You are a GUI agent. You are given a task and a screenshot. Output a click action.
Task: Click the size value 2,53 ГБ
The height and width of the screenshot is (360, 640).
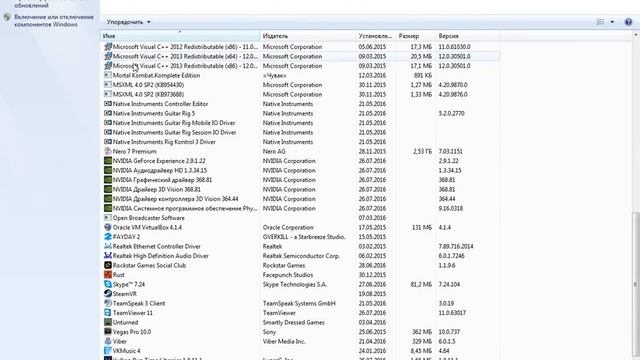coord(422,151)
